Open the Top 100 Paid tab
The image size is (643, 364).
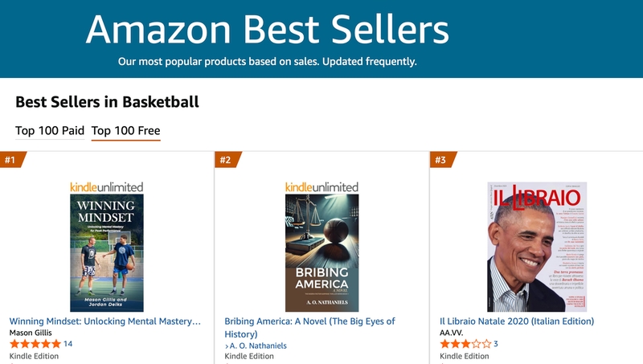point(50,131)
